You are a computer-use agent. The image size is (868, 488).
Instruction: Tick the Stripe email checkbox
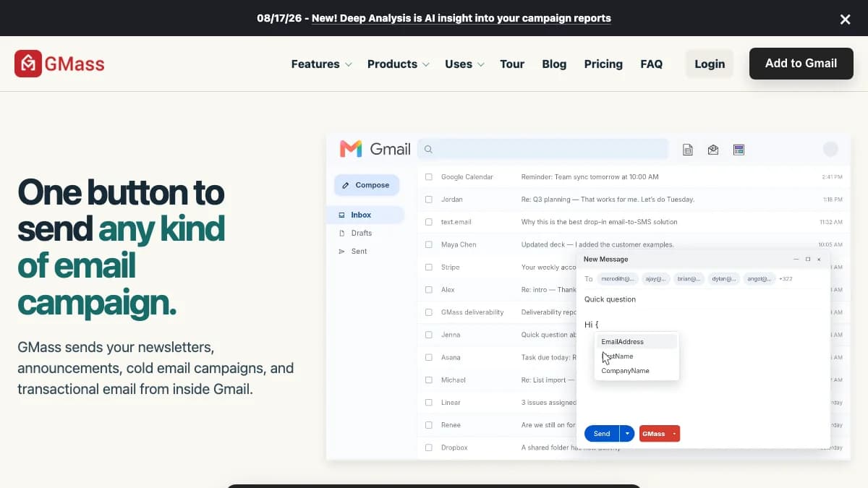click(x=429, y=267)
